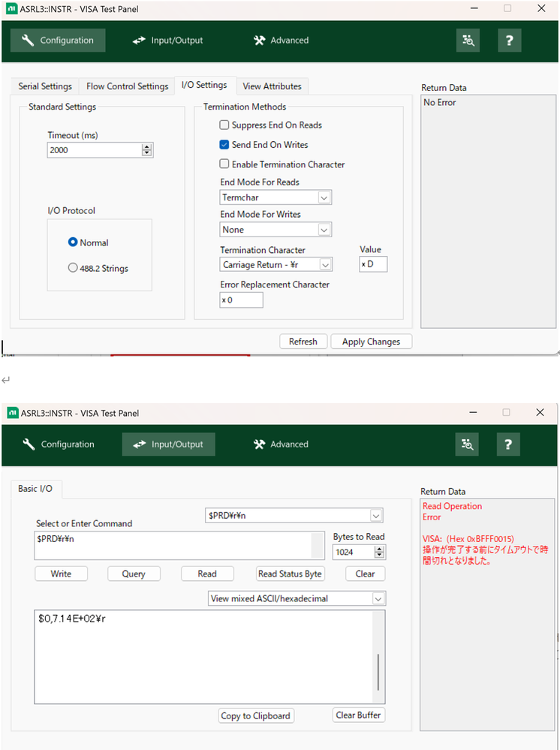
Task: Switch to the View Attributes tab
Action: click(x=272, y=86)
